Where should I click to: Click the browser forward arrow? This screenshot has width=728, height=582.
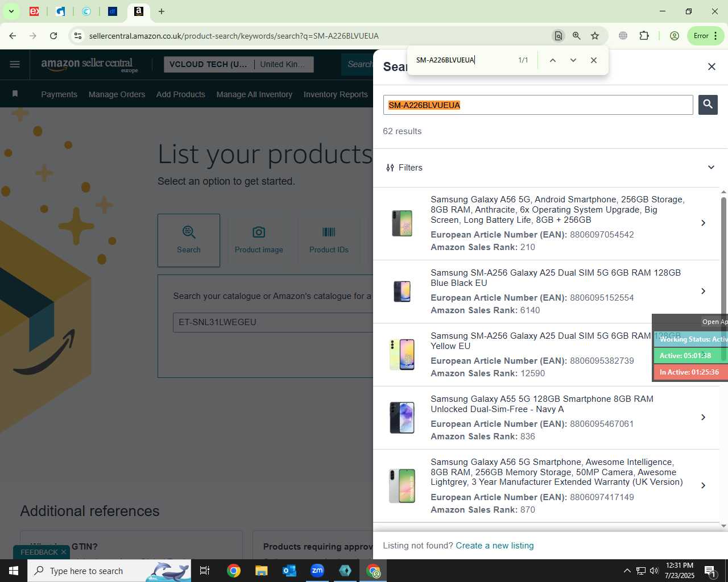pyautogui.click(x=33, y=36)
